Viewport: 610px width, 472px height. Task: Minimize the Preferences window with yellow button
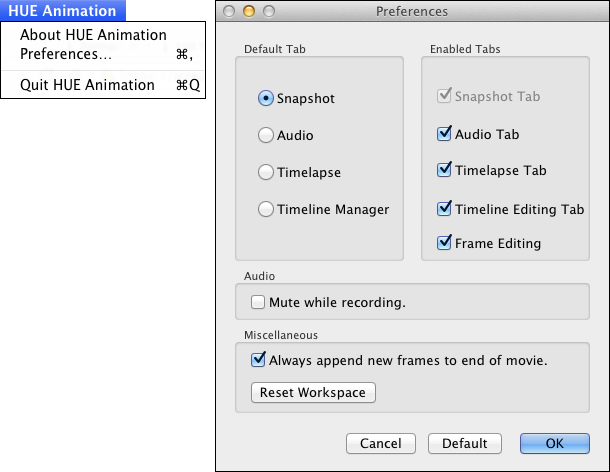[249, 11]
